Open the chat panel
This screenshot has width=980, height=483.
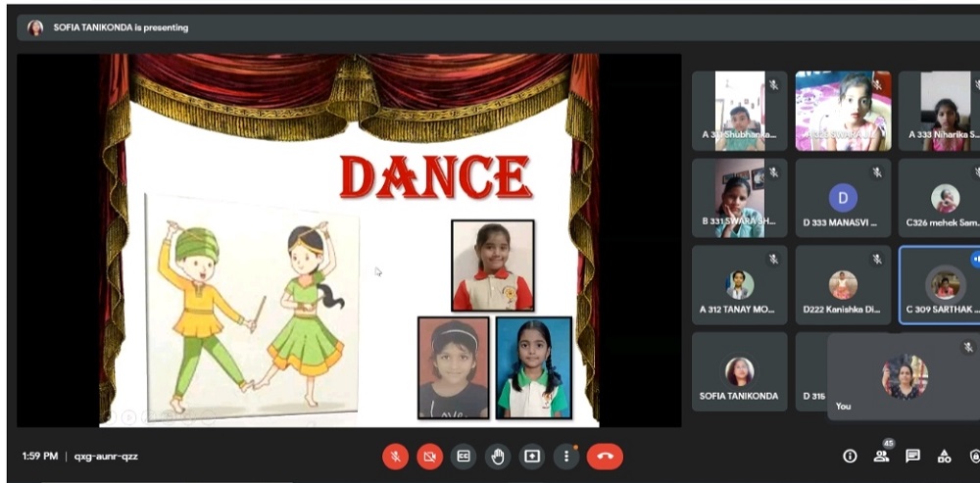912,456
